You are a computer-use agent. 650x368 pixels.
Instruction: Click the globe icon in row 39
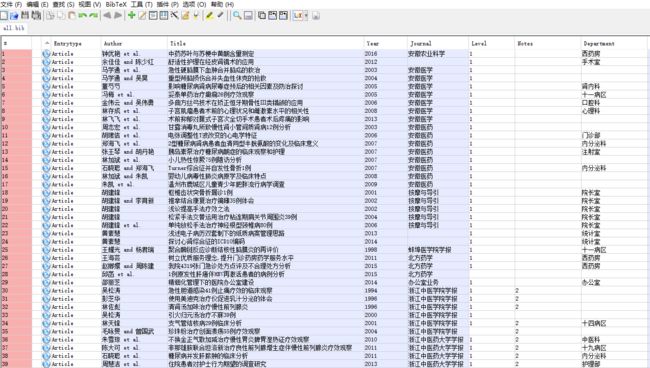46,364
